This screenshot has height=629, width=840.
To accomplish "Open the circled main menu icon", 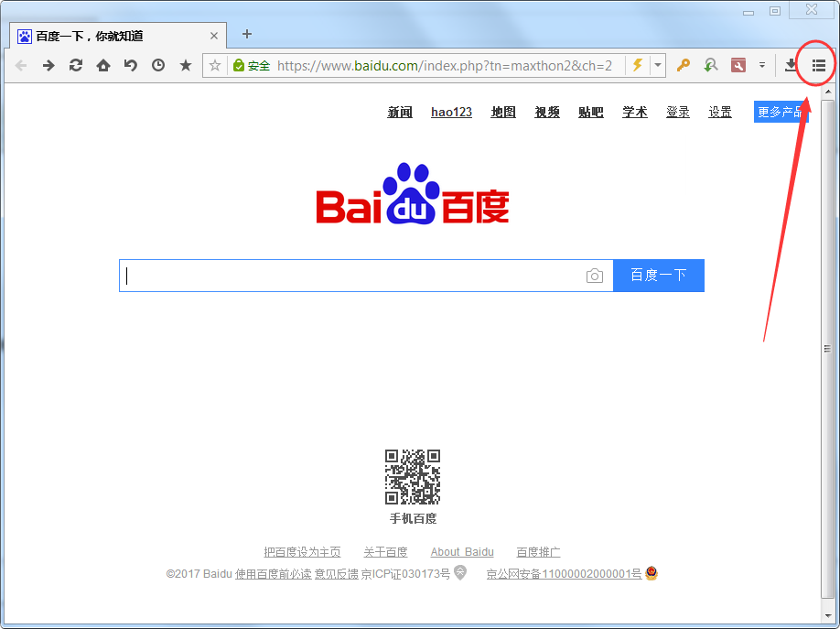I will pos(819,65).
